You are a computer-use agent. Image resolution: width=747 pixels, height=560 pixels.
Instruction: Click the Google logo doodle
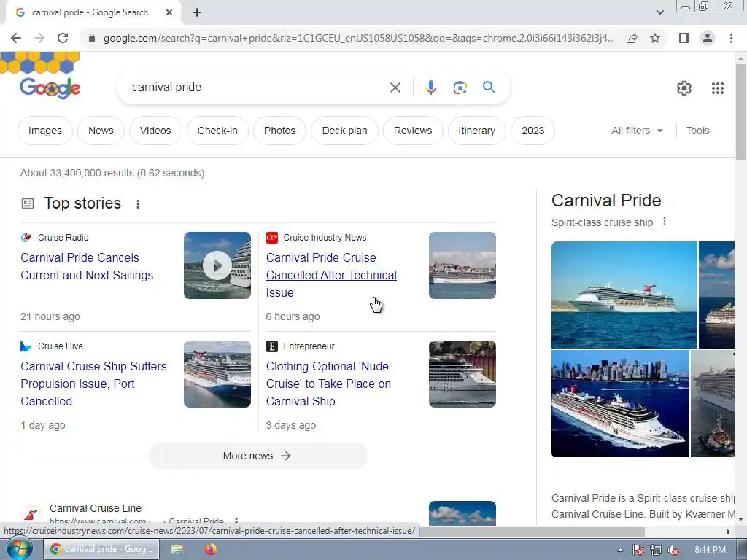50,88
